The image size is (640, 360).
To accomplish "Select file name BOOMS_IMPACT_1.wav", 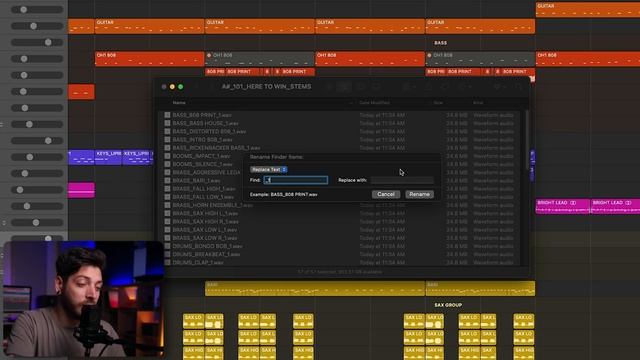I will click(x=201, y=156).
